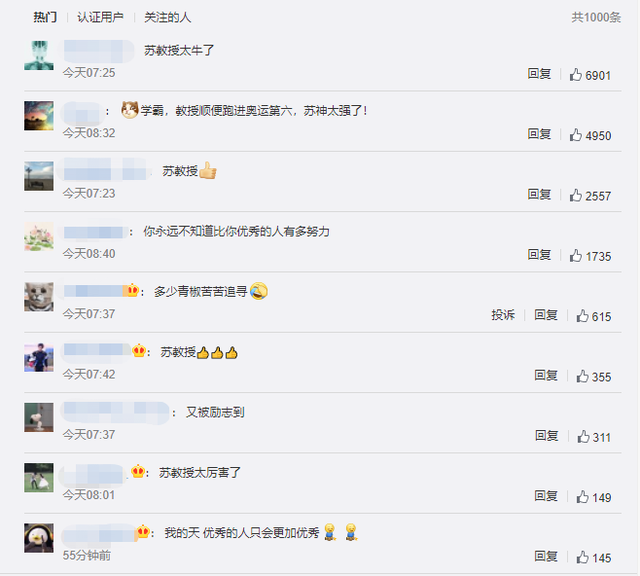
Task: Open the cat avatar user profile
Action: pyautogui.click(x=39, y=297)
